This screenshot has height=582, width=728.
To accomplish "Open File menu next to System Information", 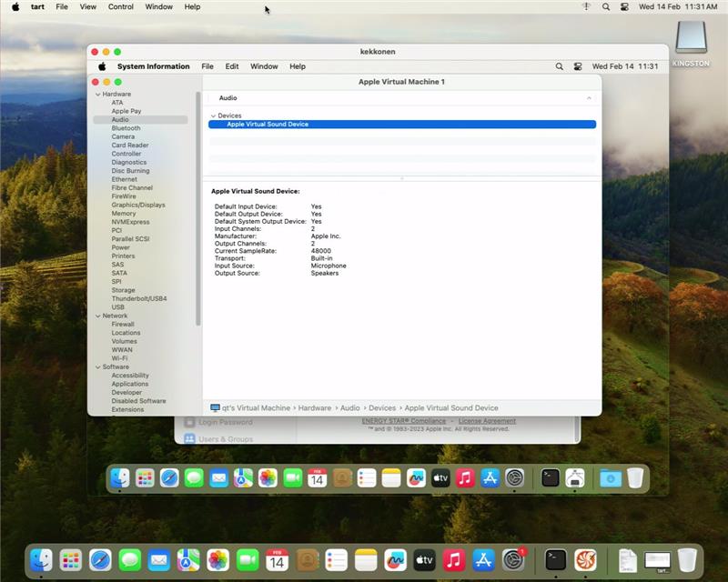I will click(x=207, y=66).
